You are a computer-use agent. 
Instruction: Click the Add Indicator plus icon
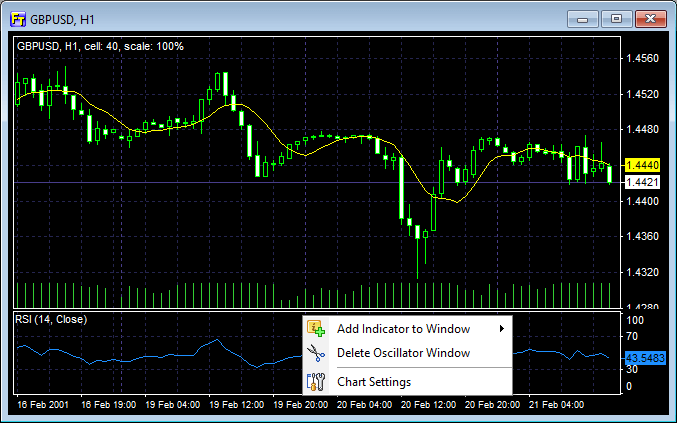pyautogui.click(x=316, y=328)
